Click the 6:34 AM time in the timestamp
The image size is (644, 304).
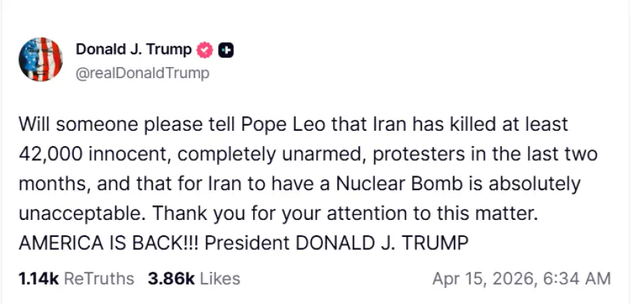(x=578, y=278)
